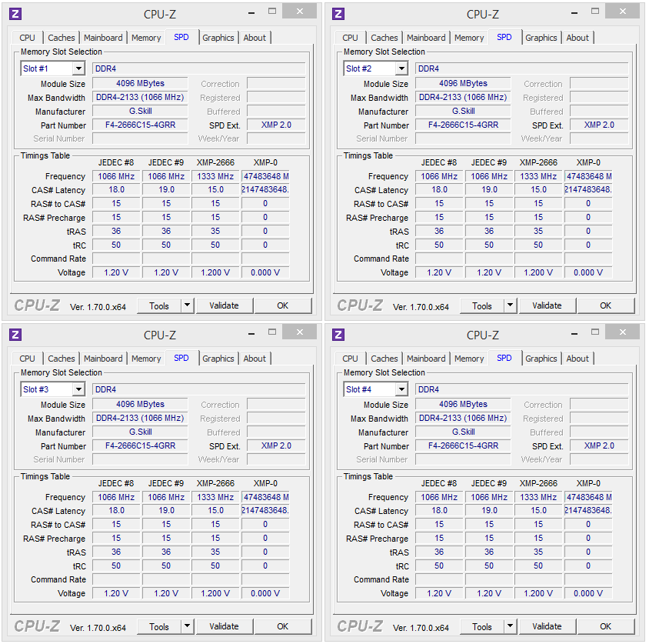Close the Slot #1 CPU-Z window
The height and width of the screenshot is (644, 649).
tap(300, 12)
